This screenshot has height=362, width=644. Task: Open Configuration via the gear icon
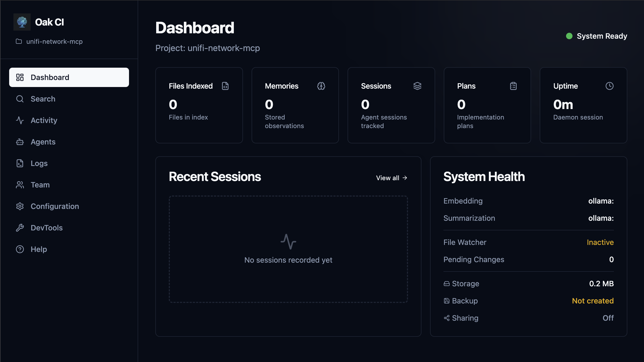[x=20, y=206]
